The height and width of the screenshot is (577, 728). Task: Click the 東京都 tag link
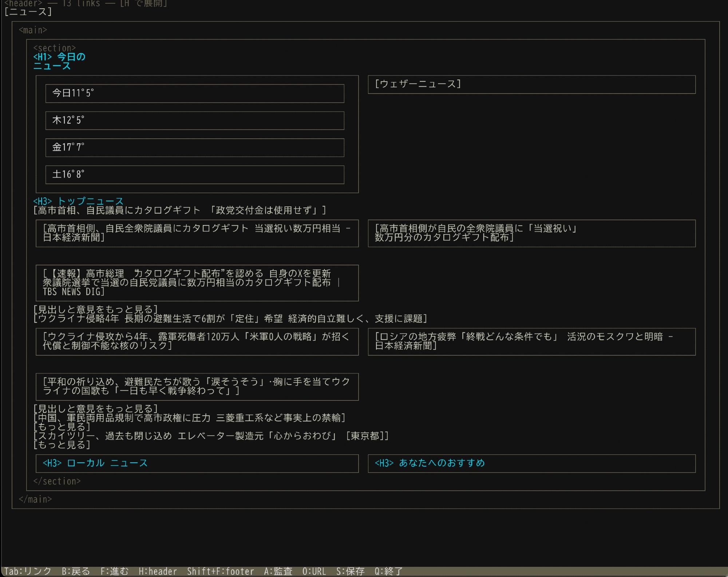[x=365, y=436]
